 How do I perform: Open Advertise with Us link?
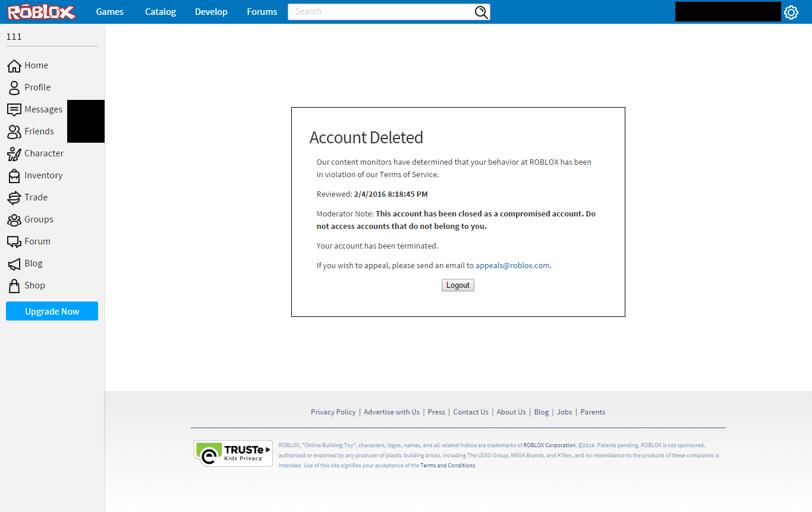pos(392,412)
